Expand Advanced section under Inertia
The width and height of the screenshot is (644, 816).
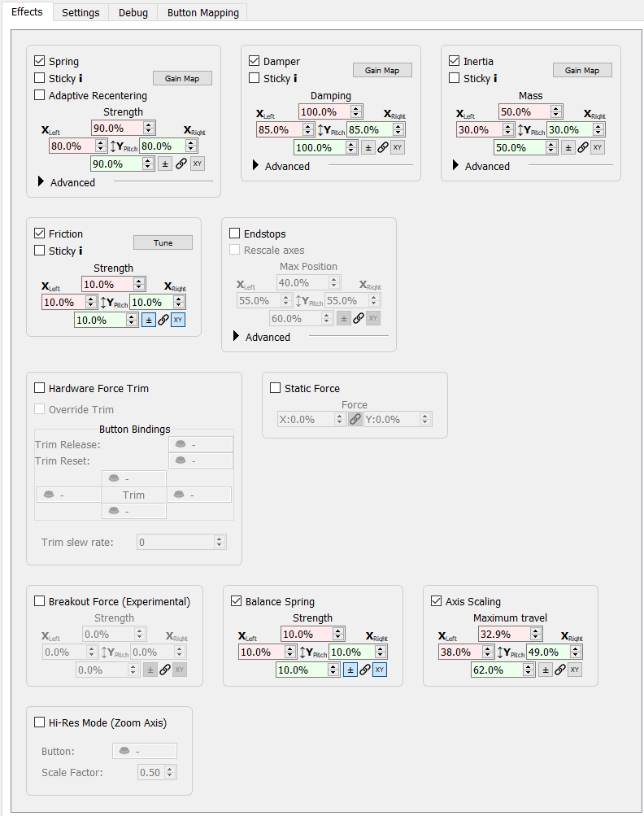click(456, 166)
